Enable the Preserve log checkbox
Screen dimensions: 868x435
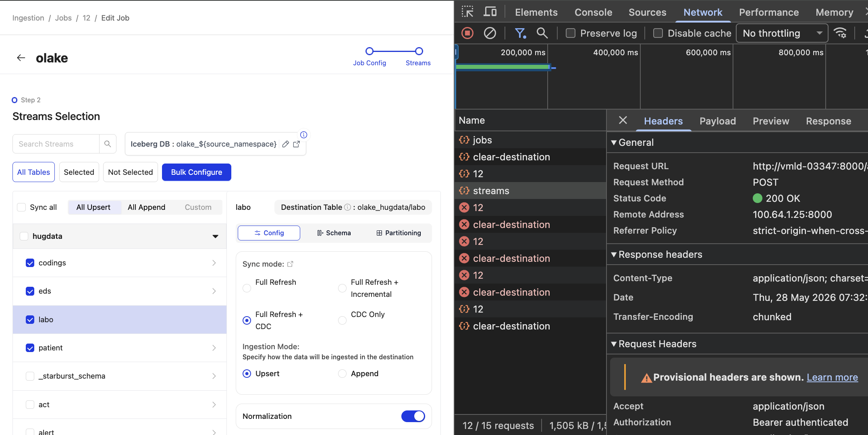[571, 33]
